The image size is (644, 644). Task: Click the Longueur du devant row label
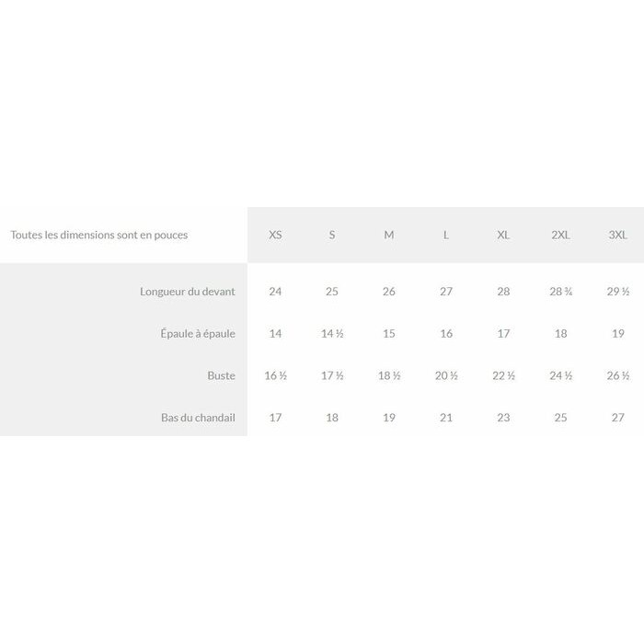(x=188, y=292)
